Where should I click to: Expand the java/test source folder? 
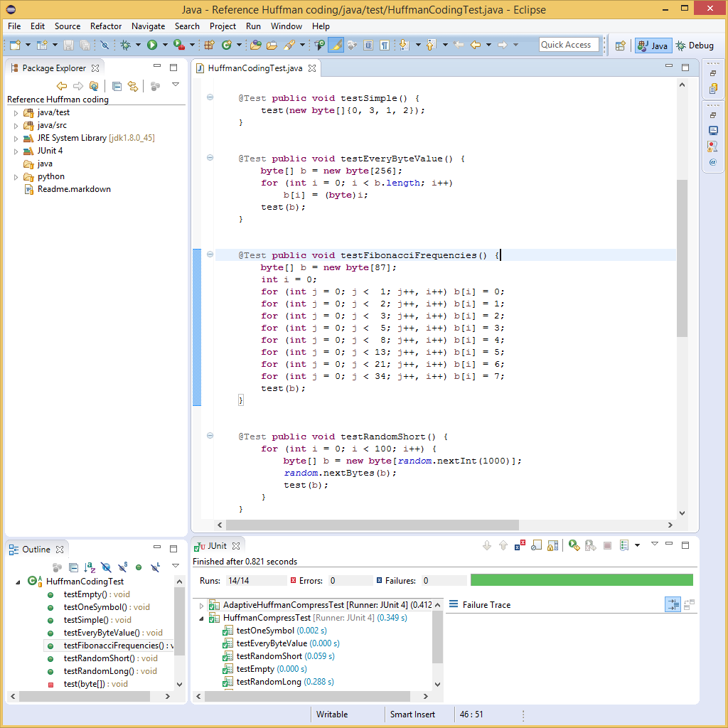point(16,113)
